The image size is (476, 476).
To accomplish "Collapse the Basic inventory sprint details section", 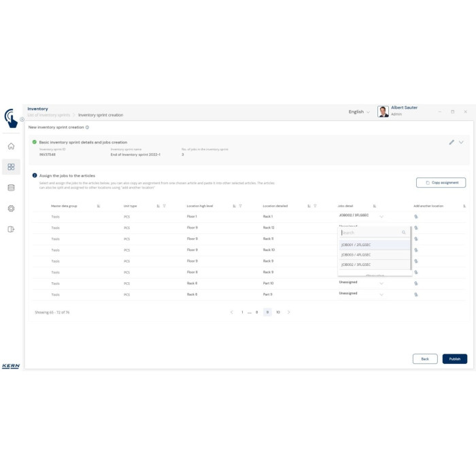I will 461,142.
